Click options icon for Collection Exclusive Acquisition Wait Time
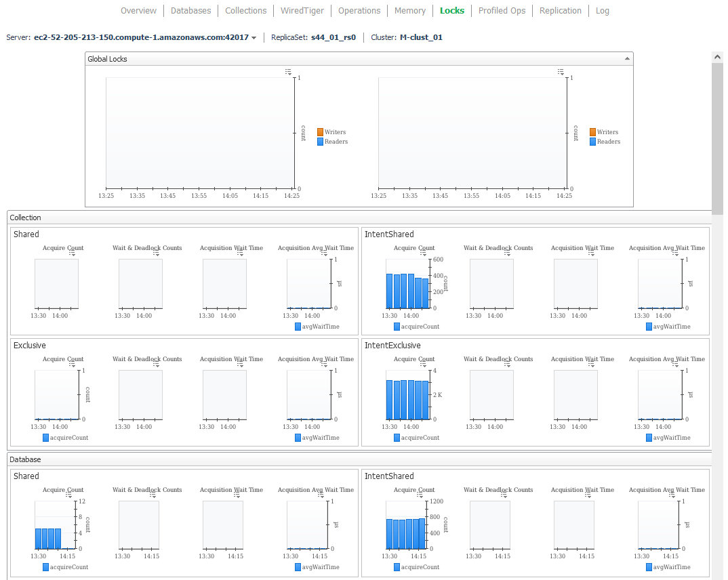Viewport: 728px width, 580px height. coord(241,365)
